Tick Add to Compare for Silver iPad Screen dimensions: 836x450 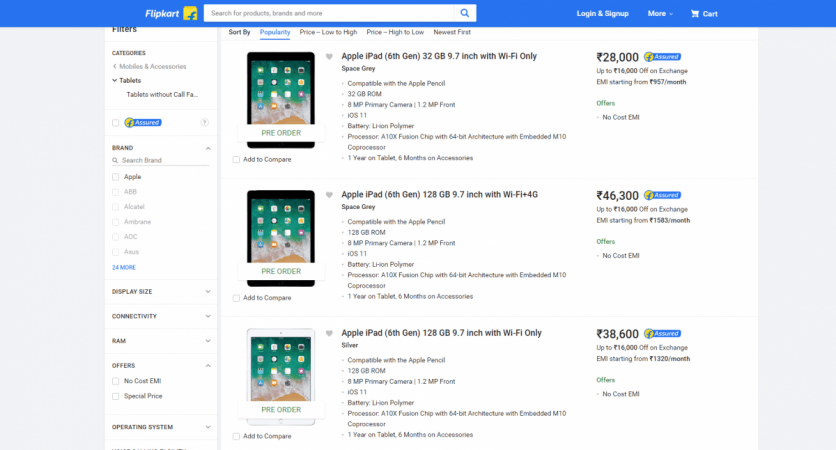[x=236, y=436]
